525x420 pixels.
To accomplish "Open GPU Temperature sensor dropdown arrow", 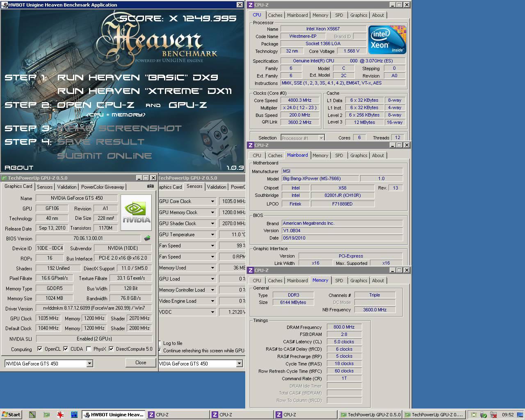I will click(212, 235).
